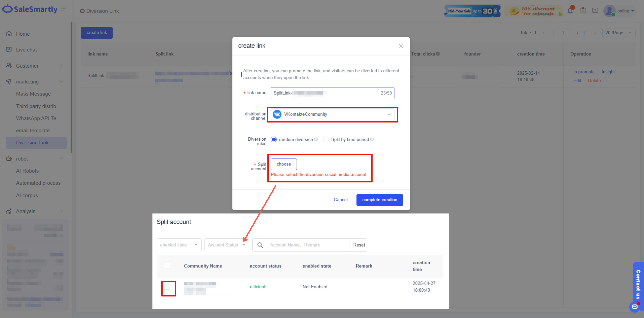Click the choose split account button
The height and width of the screenshot is (318, 644).
[283, 164]
